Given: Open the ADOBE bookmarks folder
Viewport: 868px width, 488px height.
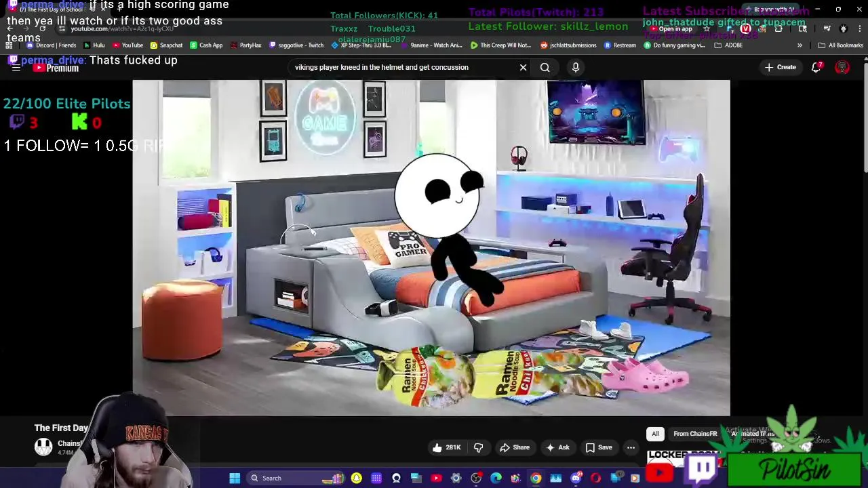Looking at the screenshot, I should (730, 45).
